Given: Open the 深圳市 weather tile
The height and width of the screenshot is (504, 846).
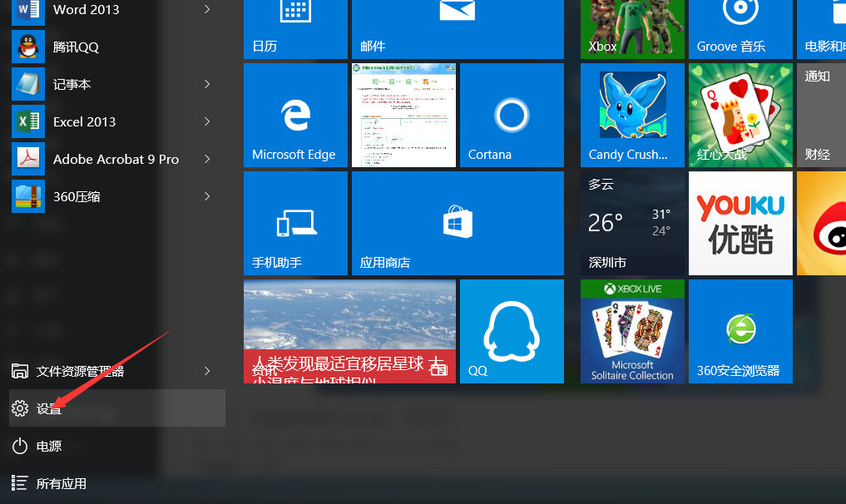Looking at the screenshot, I should coord(632,224).
